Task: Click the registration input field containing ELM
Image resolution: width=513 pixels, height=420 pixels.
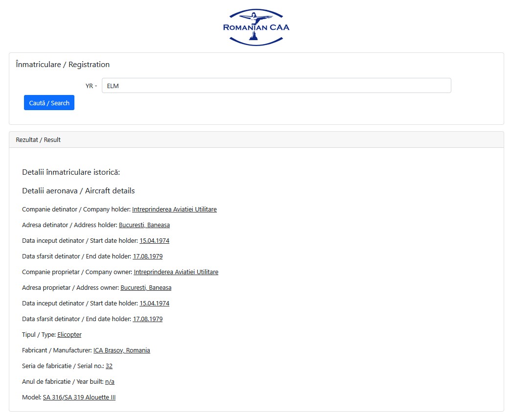Action: 276,86
